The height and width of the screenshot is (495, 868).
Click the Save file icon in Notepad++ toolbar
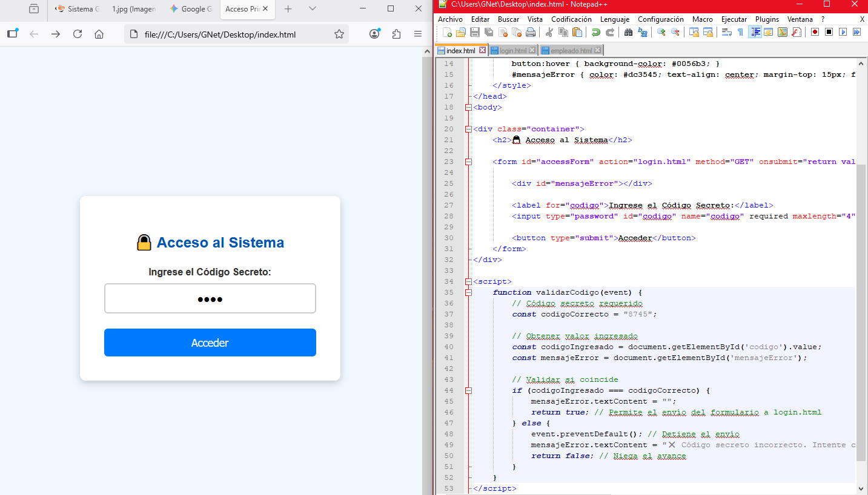click(475, 32)
